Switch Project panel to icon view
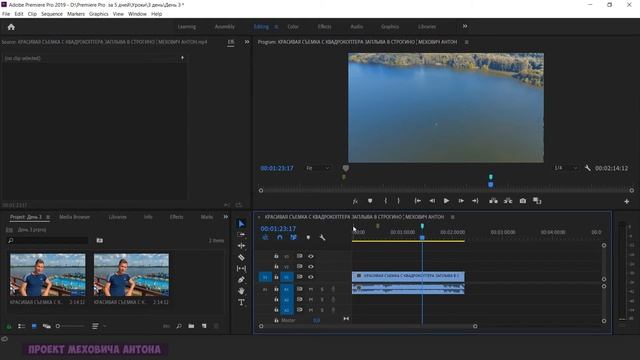Image resolution: width=640 pixels, height=360 pixels. 34,326
